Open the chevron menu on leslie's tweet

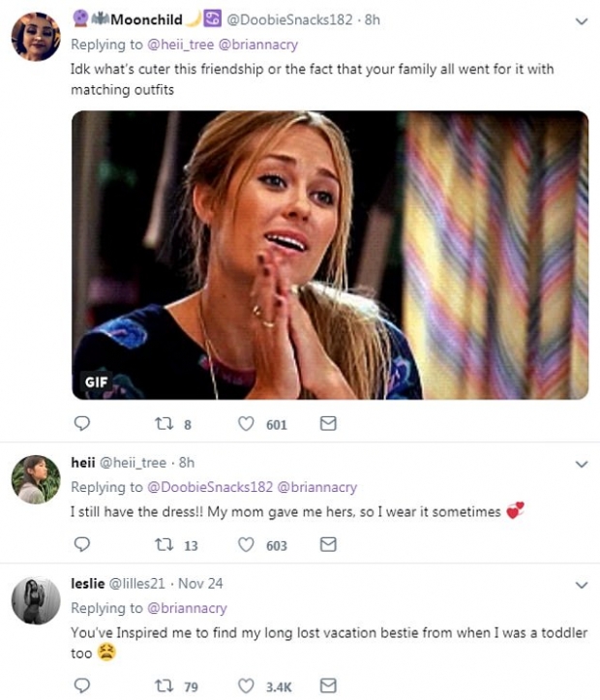(x=582, y=585)
